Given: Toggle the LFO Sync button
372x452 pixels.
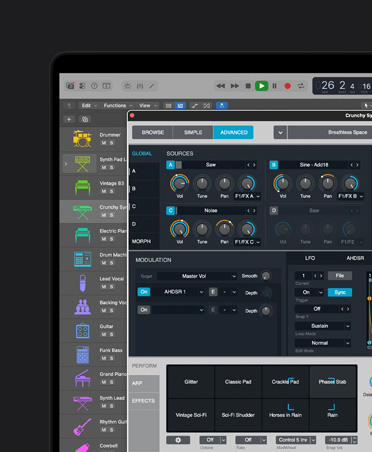Looking at the screenshot, I should 340,292.
